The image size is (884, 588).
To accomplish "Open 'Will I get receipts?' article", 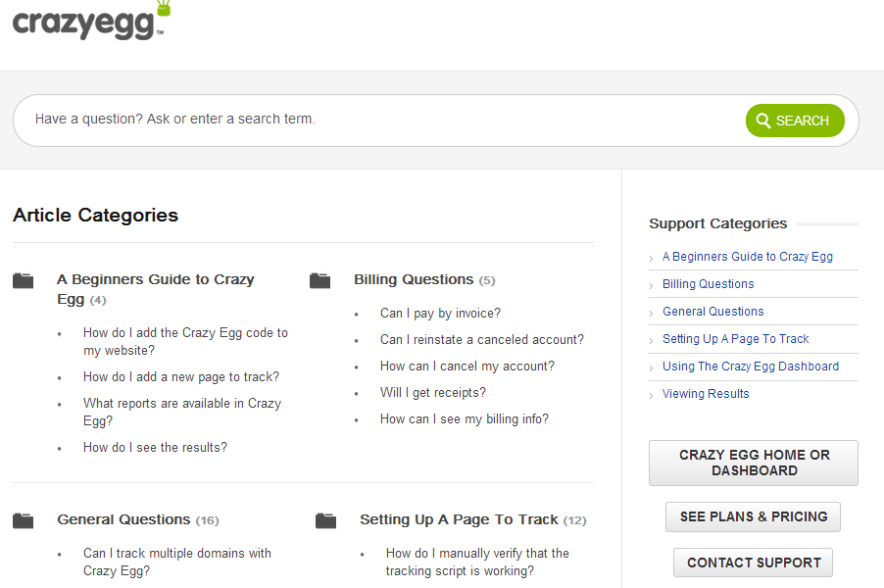I will [433, 393].
